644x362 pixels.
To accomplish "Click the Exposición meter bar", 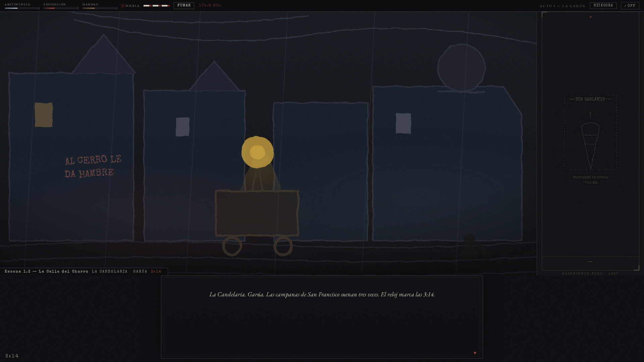I will point(61,8).
